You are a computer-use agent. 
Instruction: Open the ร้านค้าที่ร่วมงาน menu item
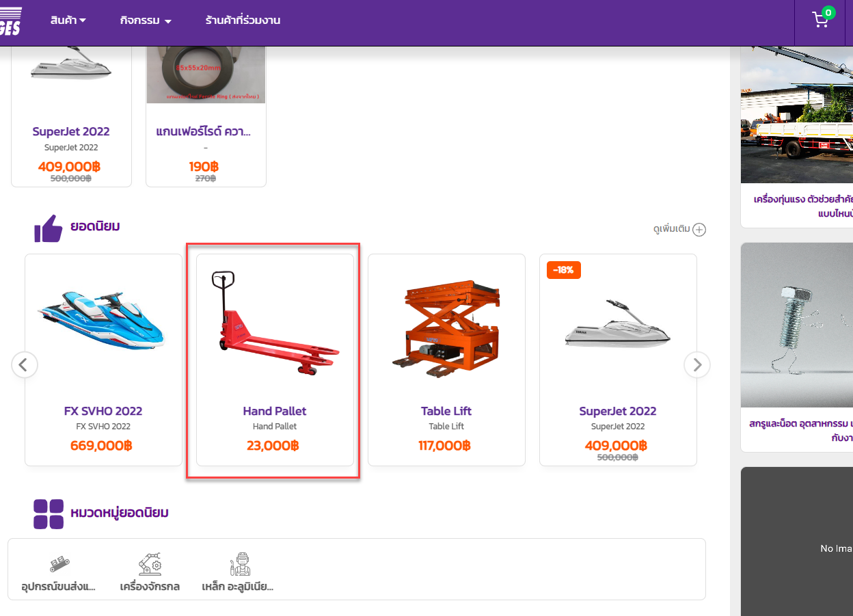(x=243, y=21)
